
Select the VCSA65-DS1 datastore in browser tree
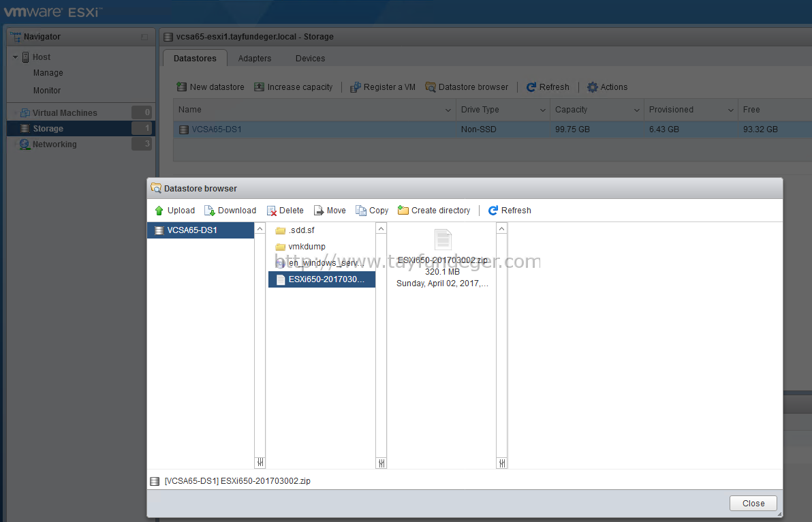[200, 230]
